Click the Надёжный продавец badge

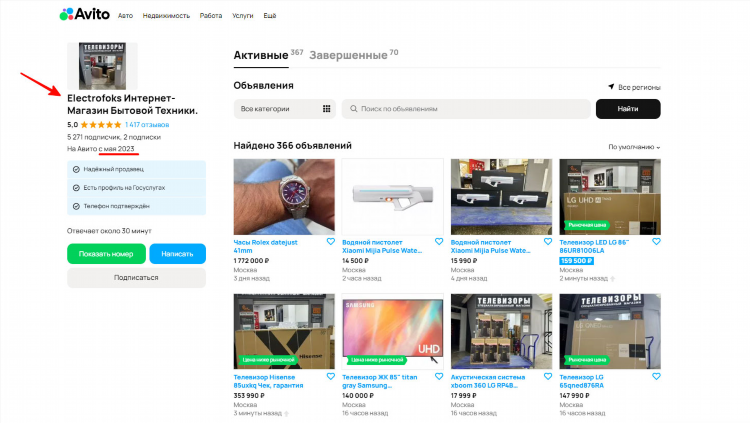coord(136,169)
